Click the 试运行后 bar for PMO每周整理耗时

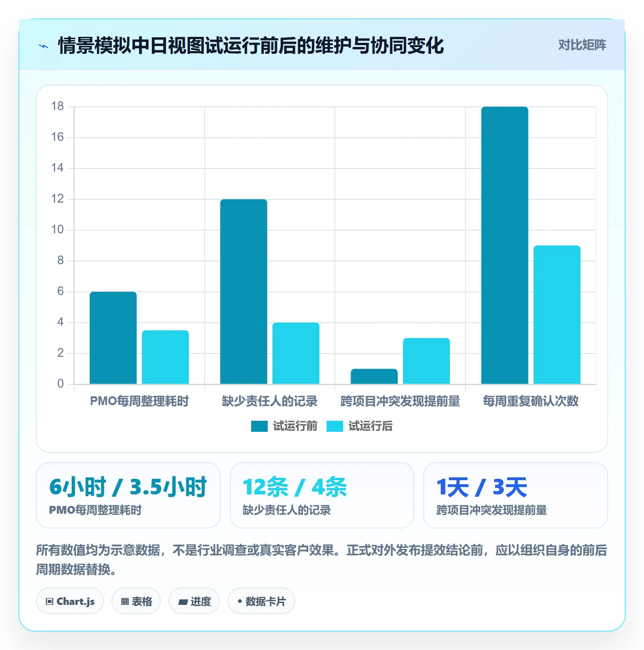(x=165, y=357)
